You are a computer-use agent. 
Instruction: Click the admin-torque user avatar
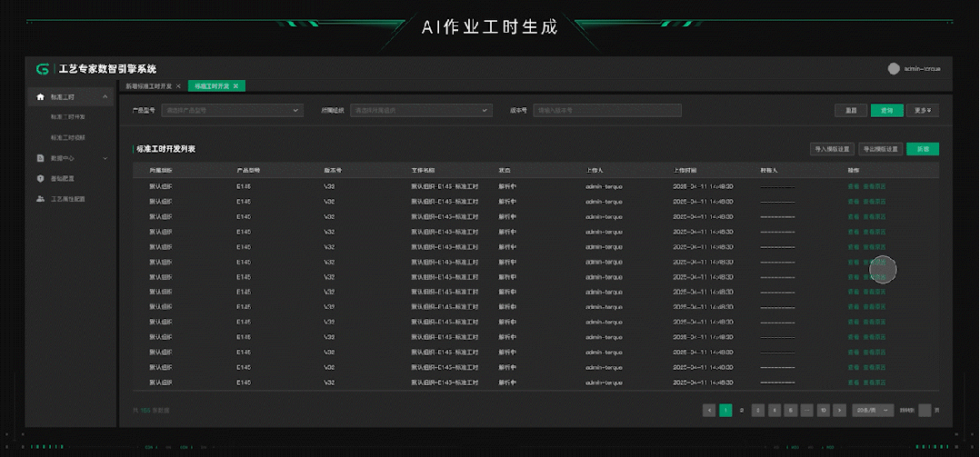(894, 69)
